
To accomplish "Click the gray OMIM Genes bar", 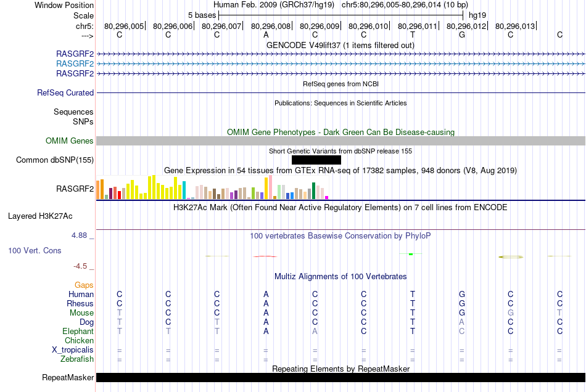I will pos(340,141).
